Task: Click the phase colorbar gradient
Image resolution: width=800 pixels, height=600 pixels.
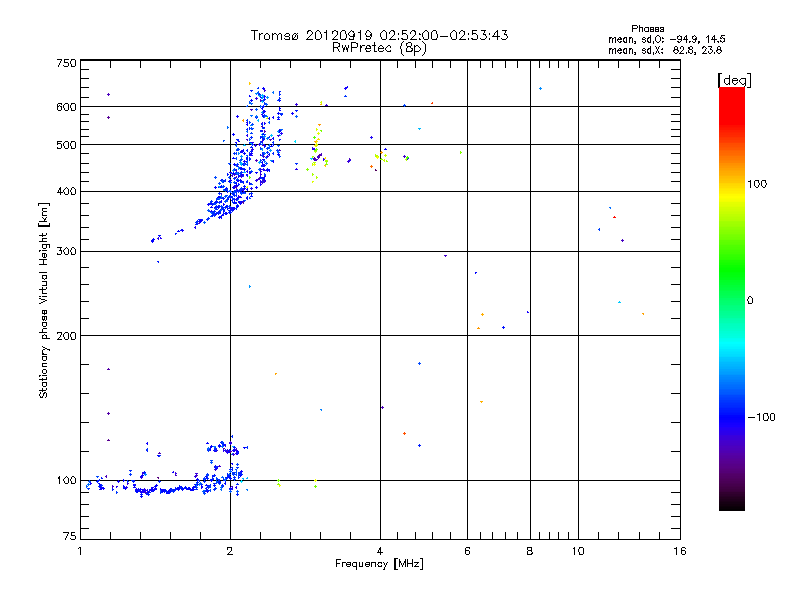Action: coord(732,299)
